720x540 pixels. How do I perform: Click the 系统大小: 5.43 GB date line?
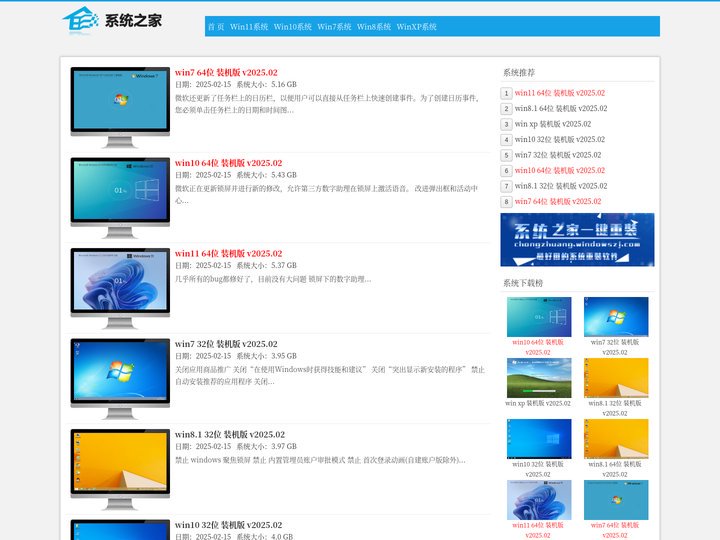tap(236, 175)
